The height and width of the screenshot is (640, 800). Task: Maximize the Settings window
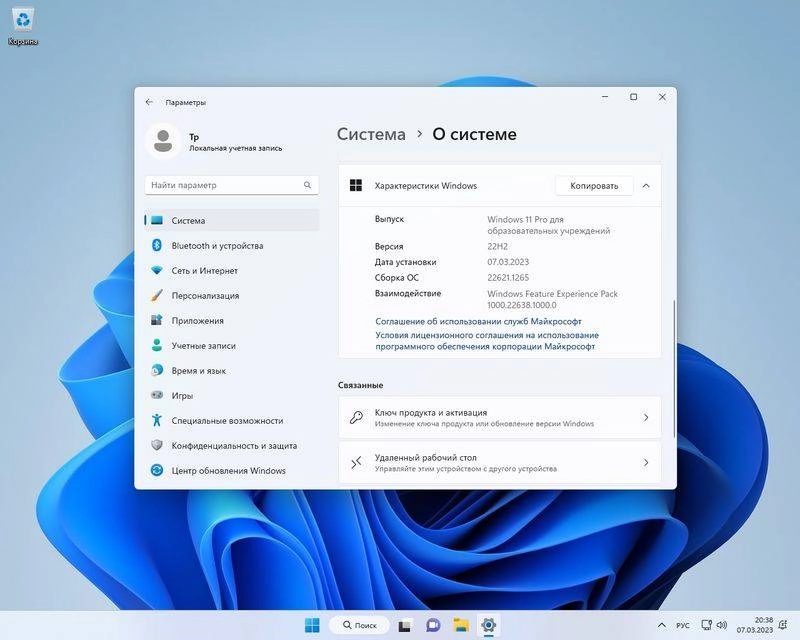tap(633, 97)
